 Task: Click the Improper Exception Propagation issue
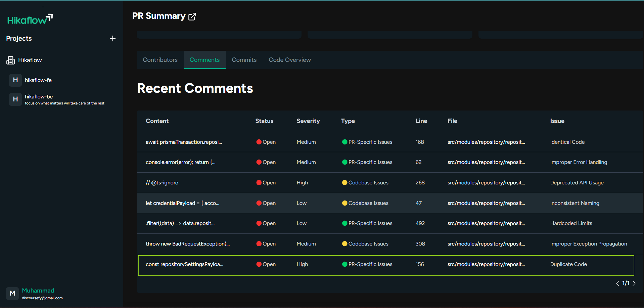click(x=588, y=244)
